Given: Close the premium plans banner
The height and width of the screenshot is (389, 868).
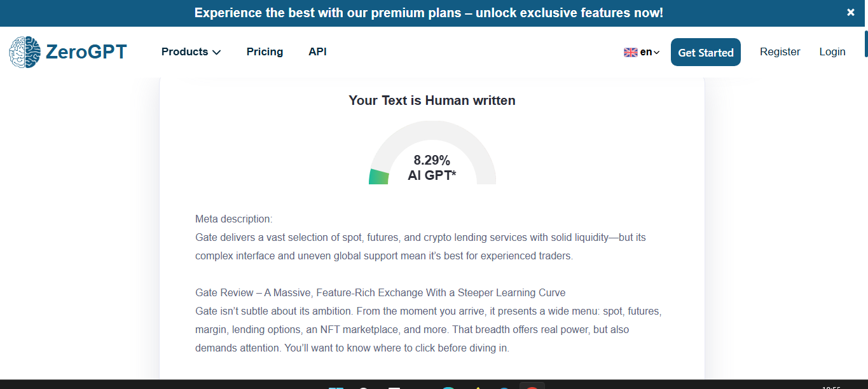Looking at the screenshot, I should (851, 13).
